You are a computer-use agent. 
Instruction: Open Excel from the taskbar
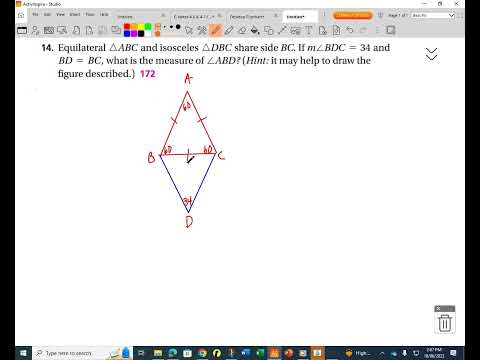[x=260, y=353]
